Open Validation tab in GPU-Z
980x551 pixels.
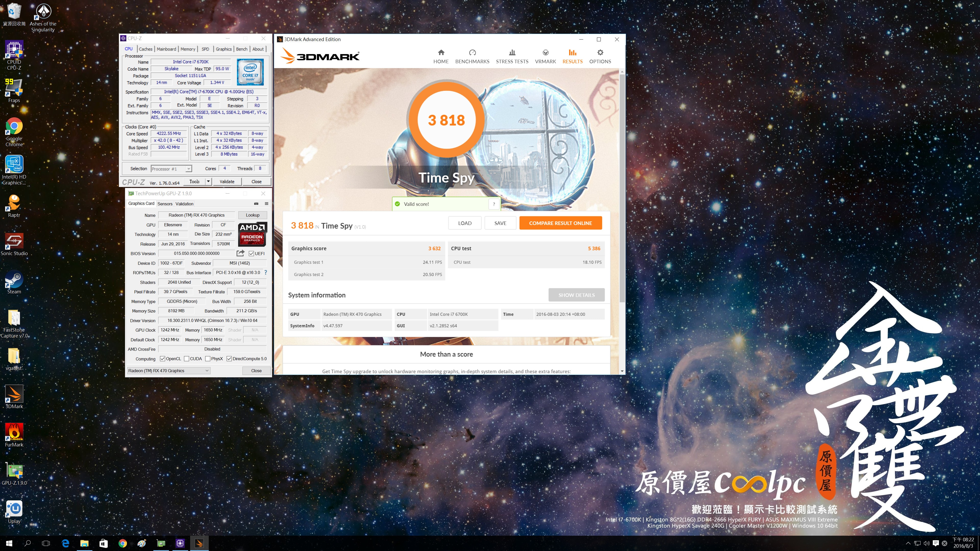[185, 204]
